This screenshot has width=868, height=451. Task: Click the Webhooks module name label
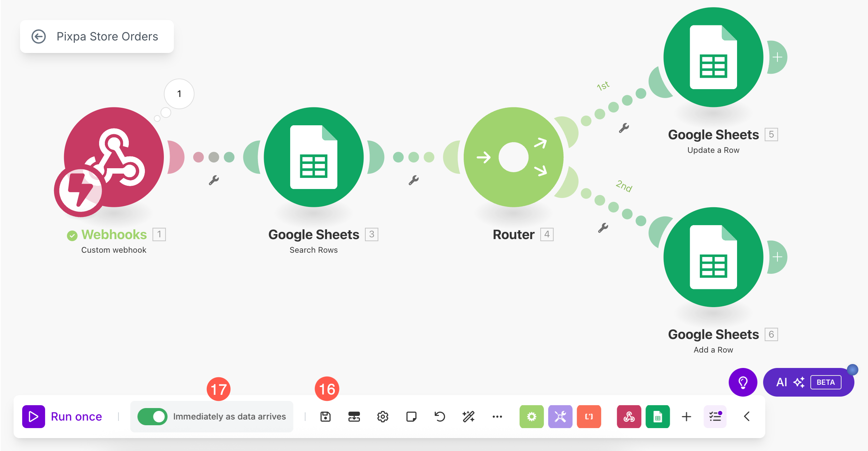pos(114,235)
